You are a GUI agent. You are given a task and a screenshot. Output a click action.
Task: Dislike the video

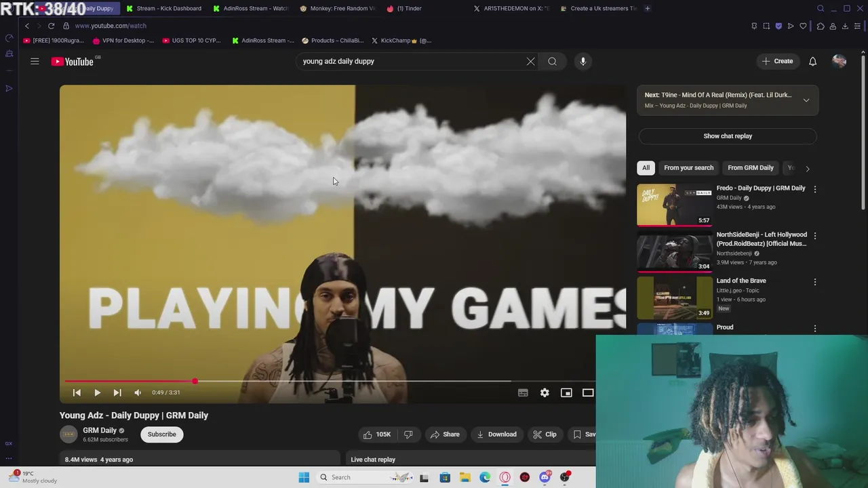[x=408, y=434]
